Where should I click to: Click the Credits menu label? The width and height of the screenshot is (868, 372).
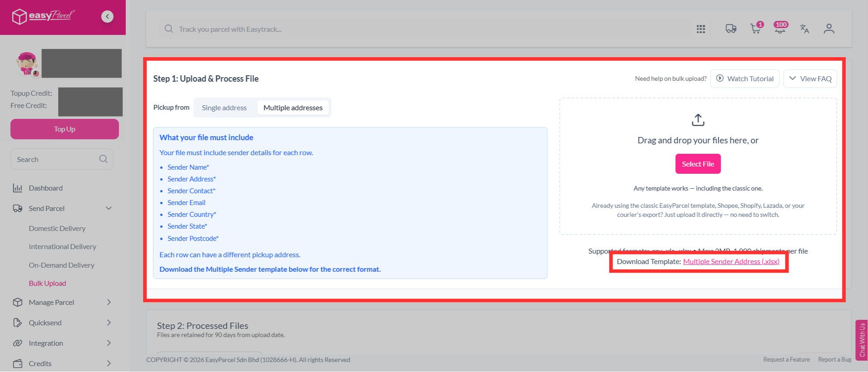point(40,363)
